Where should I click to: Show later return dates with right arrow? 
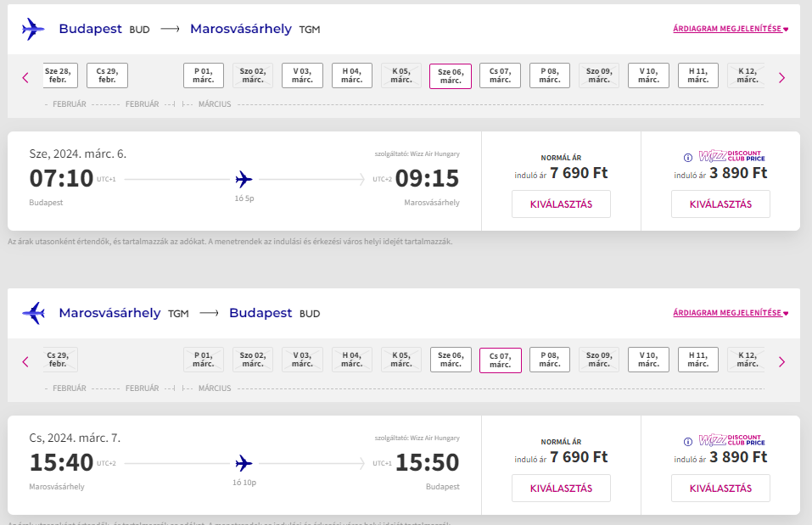point(782,362)
